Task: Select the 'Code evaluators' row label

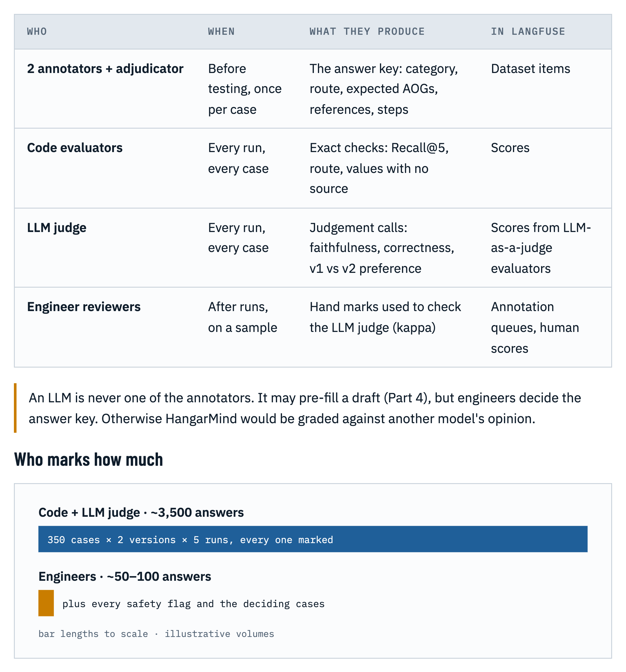Action: click(75, 148)
